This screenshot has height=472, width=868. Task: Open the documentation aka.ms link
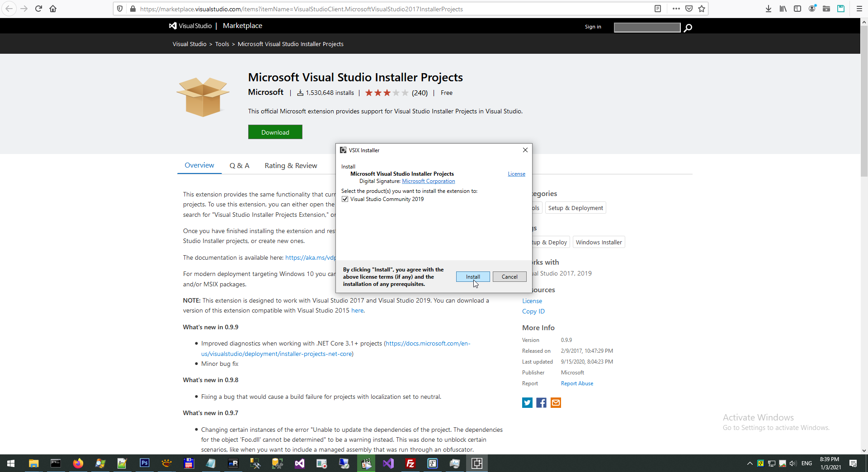[x=311, y=257]
